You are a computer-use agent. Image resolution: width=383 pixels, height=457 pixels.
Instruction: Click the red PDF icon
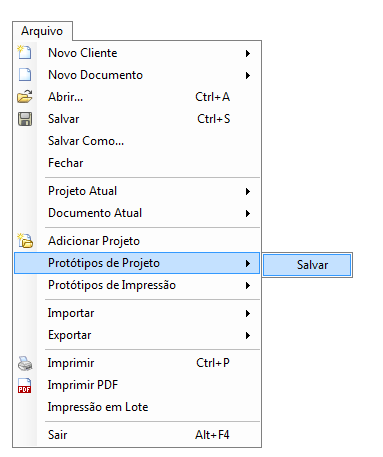tap(25, 385)
